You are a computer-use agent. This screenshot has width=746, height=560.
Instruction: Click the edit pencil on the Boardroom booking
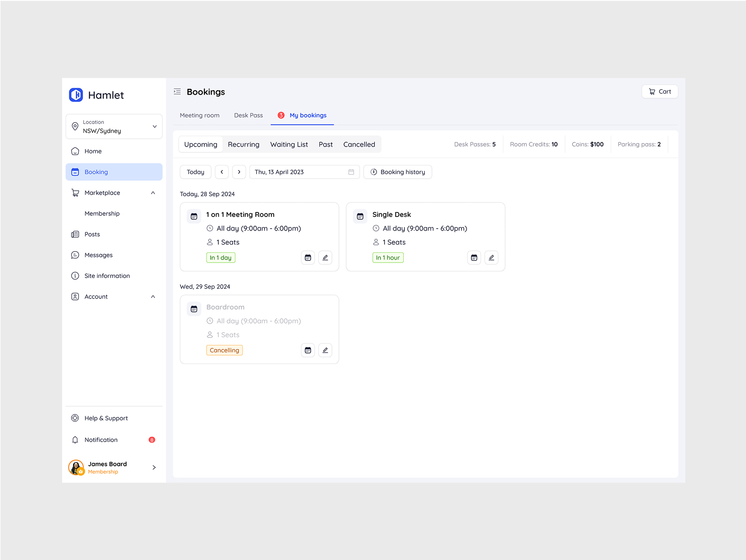click(x=325, y=350)
